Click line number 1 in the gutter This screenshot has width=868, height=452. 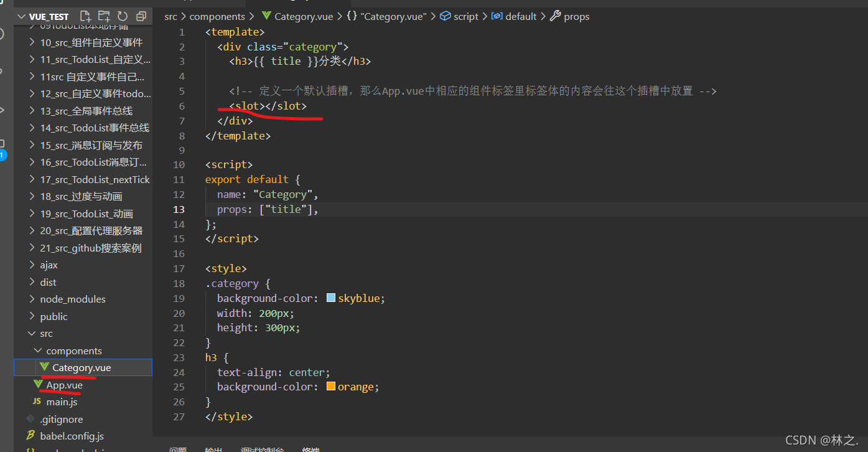pos(182,32)
